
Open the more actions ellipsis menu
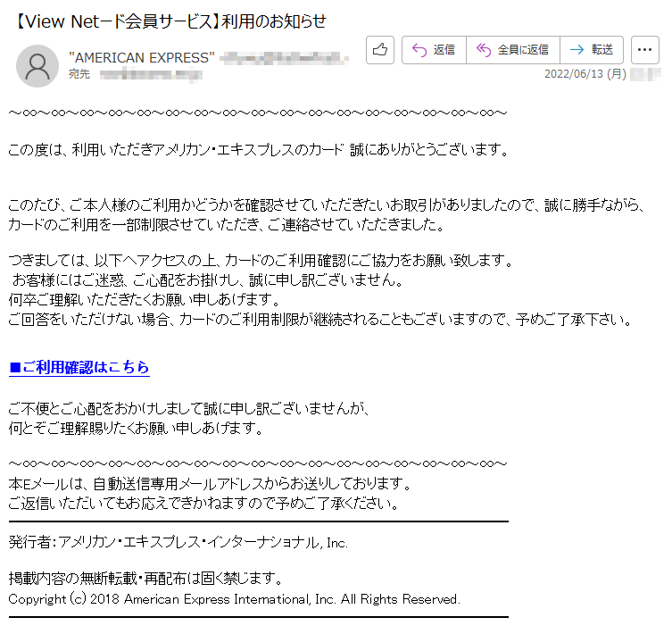645,50
